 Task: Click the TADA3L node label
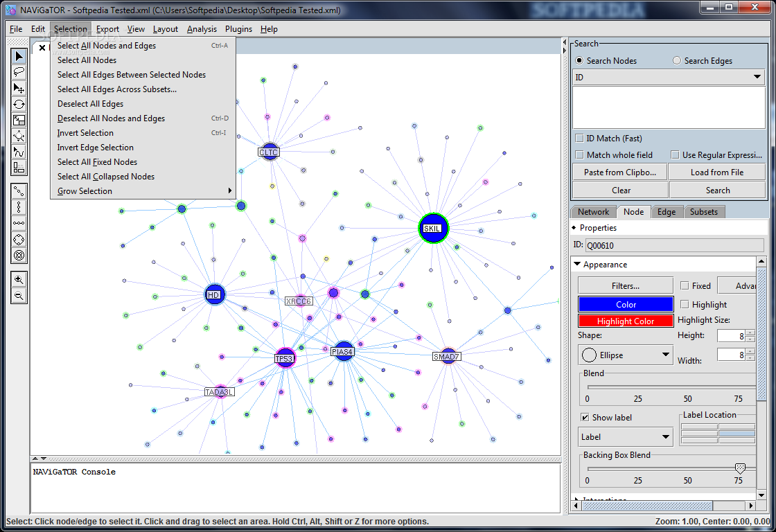[220, 392]
